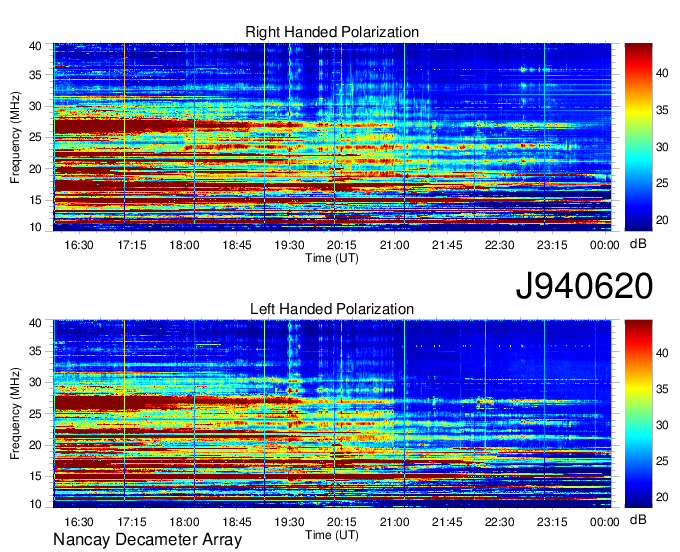The height and width of the screenshot is (552, 680).
Task: Click the "Right Handed Polarization" plot title
Action: point(332,32)
